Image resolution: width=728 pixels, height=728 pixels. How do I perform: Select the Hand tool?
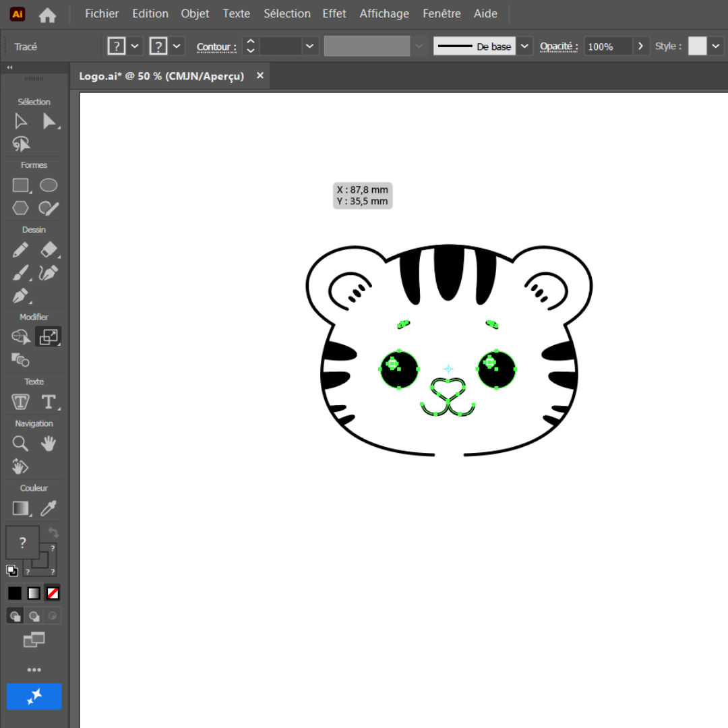tap(49, 444)
